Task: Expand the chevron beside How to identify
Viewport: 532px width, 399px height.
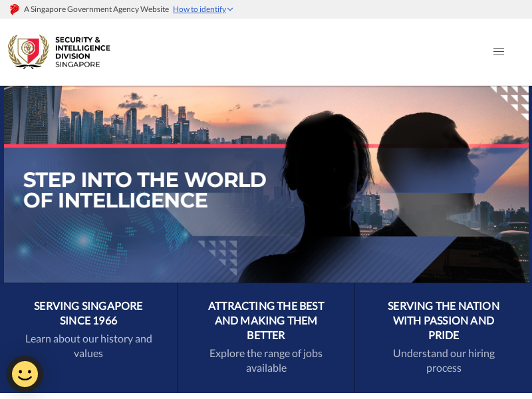Action: [x=230, y=9]
